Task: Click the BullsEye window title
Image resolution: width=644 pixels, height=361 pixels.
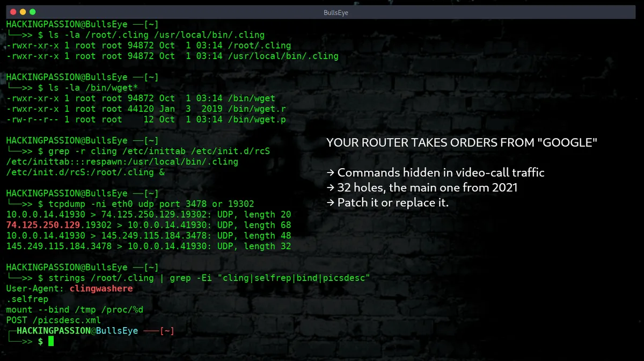Action: [x=336, y=12]
